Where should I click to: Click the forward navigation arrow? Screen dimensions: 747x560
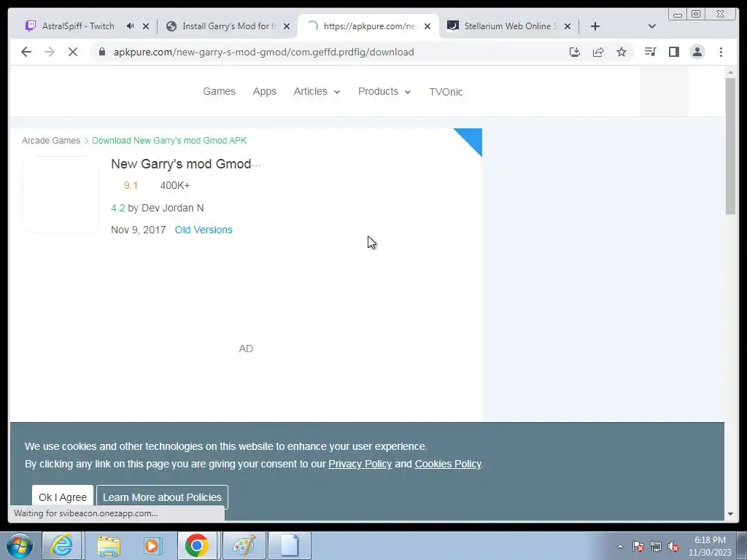pyautogui.click(x=50, y=52)
